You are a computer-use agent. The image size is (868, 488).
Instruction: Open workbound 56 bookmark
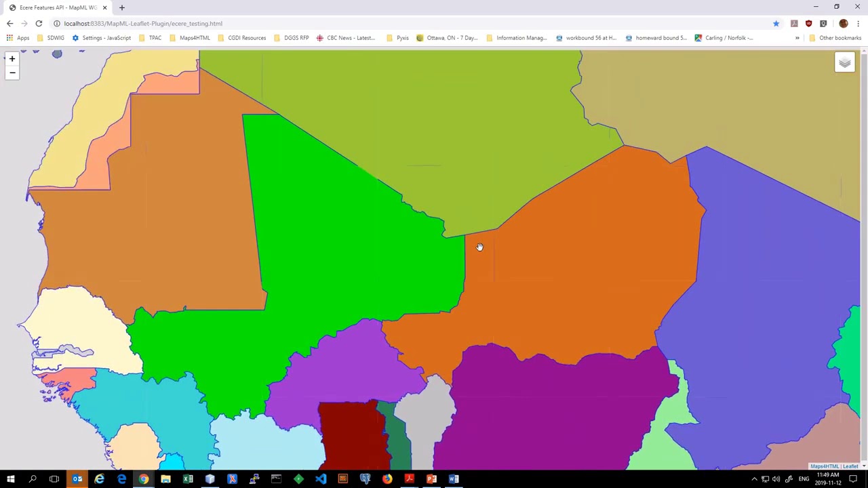(587, 38)
